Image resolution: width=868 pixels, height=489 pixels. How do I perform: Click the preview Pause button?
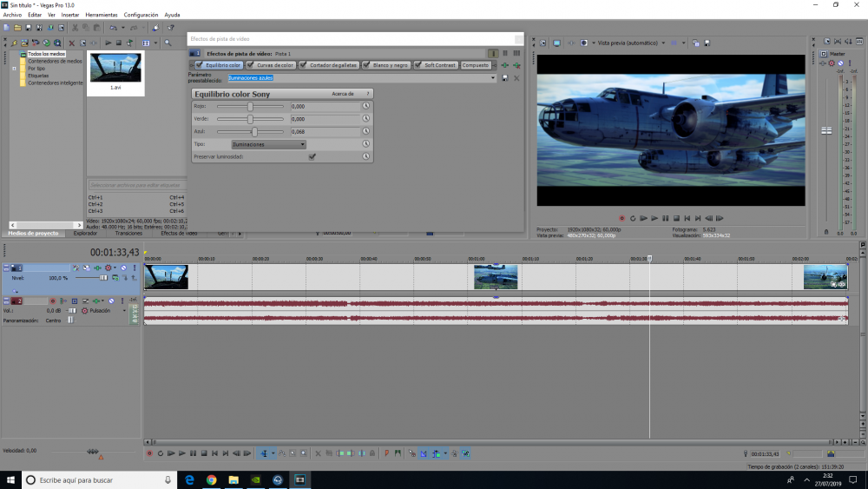(666, 218)
